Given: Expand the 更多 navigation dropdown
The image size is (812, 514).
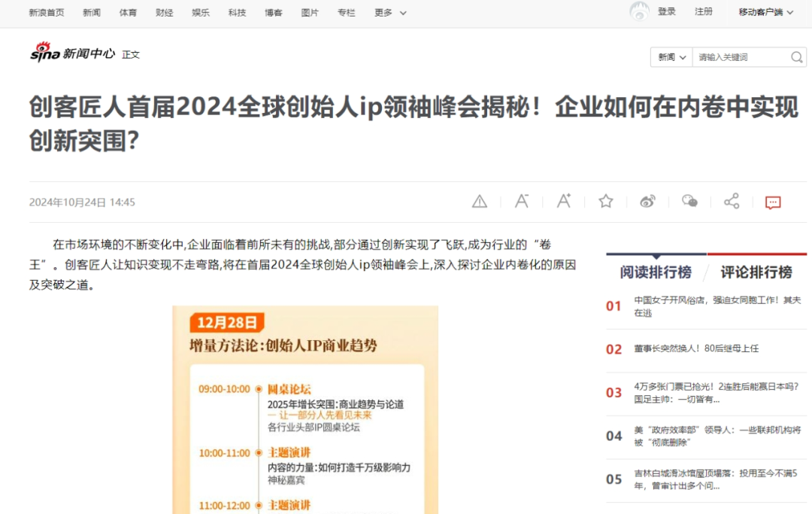Looking at the screenshot, I should coord(390,13).
